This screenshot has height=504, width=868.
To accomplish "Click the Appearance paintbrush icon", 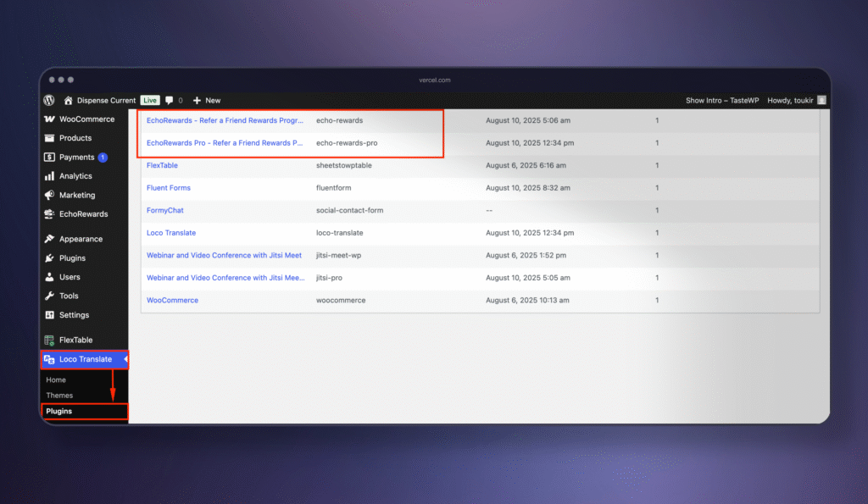I will point(49,239).
